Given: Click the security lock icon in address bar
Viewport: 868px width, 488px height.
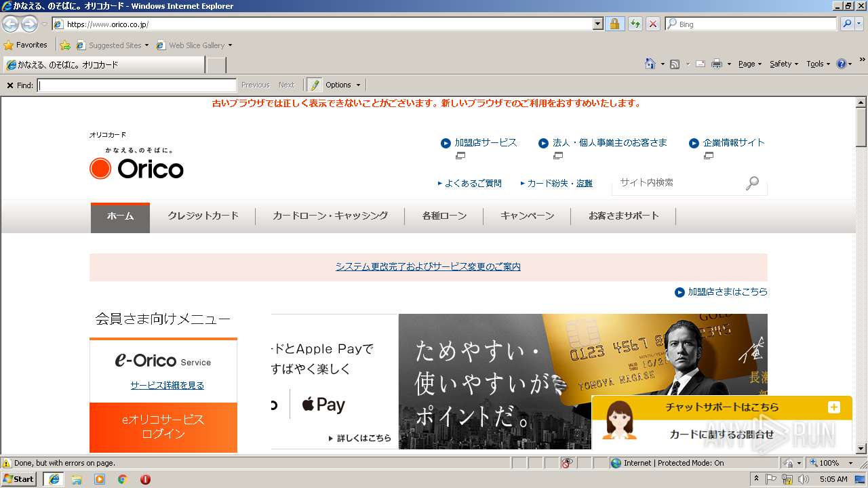Looking at the screenshot, I should (x=614, y=24).
